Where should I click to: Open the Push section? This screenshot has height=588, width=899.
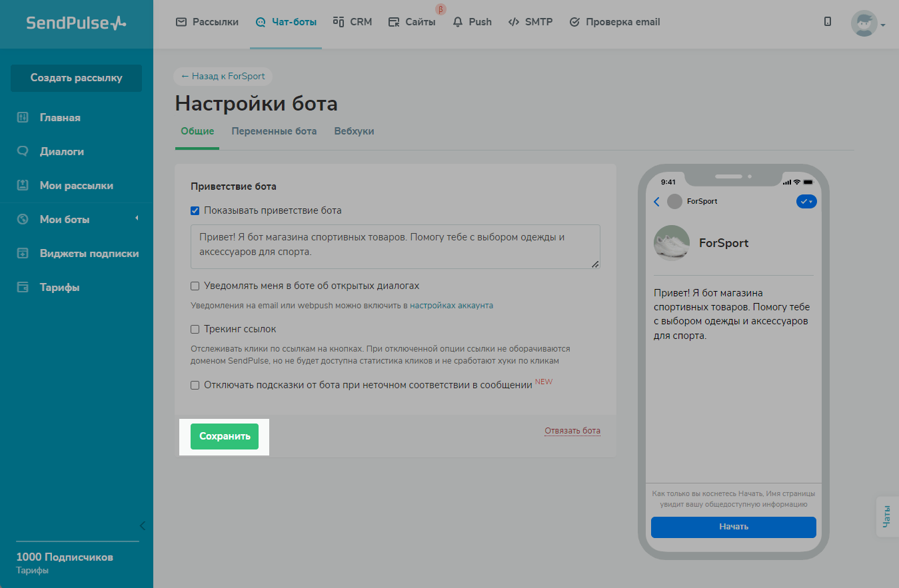472,22
